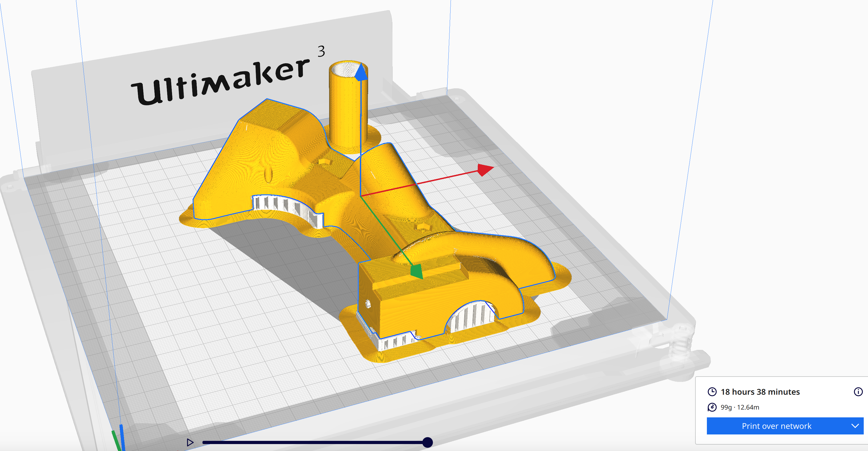Move the simulation path slider handle
Viewport: 868px width, 451px height.
tap(427, 442)
